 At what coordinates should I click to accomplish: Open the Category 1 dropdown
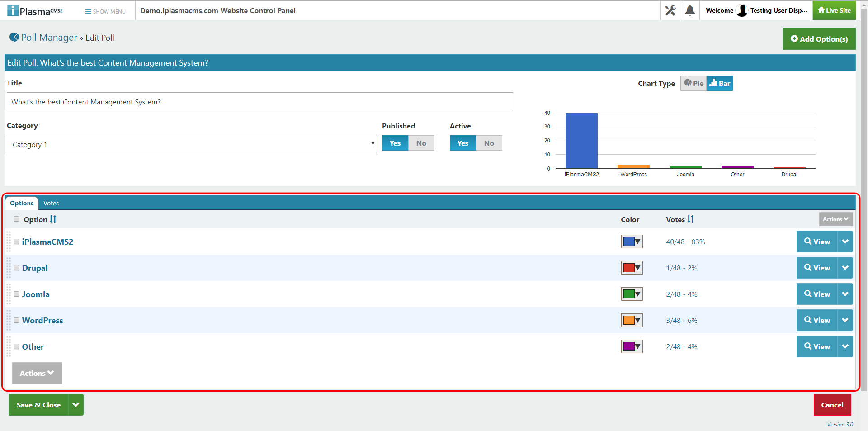(x=192, y=144)
